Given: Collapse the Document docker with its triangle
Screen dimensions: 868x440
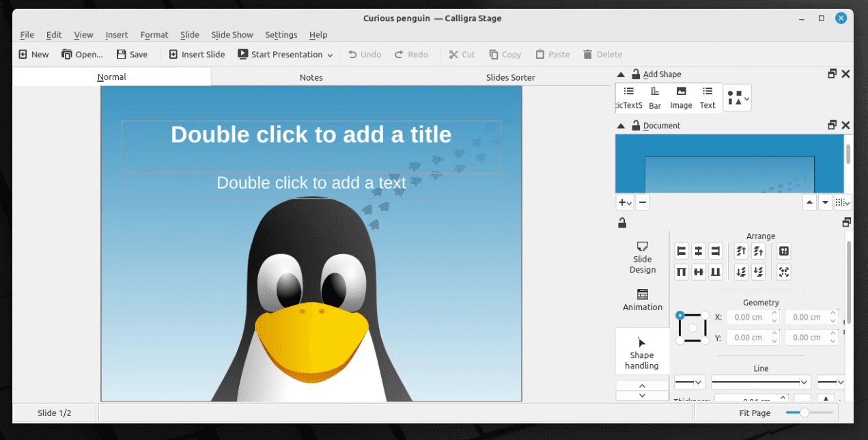Looking at the screenshot, I should coord(621,126).
